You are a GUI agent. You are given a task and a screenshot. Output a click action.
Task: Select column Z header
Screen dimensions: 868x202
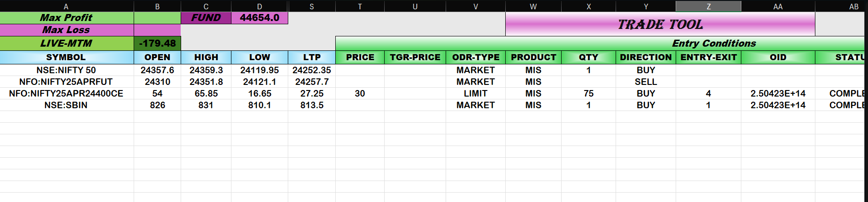(708, 6)
